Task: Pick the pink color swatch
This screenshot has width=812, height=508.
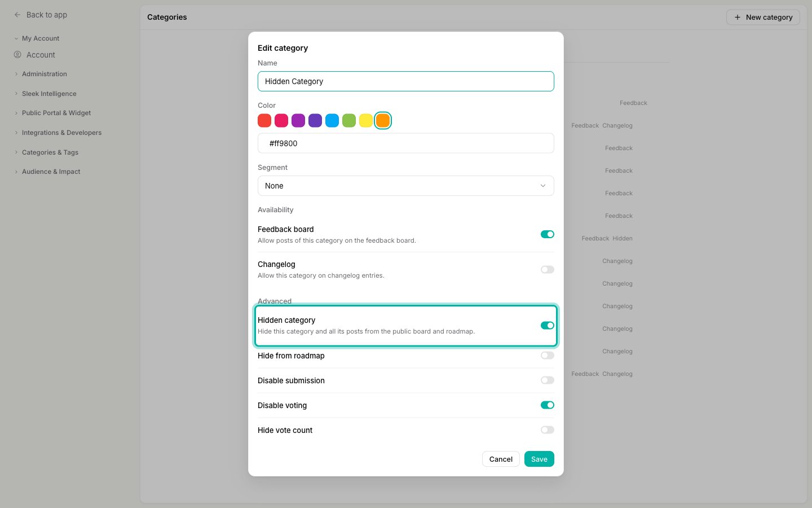Action: pos(281,120)
